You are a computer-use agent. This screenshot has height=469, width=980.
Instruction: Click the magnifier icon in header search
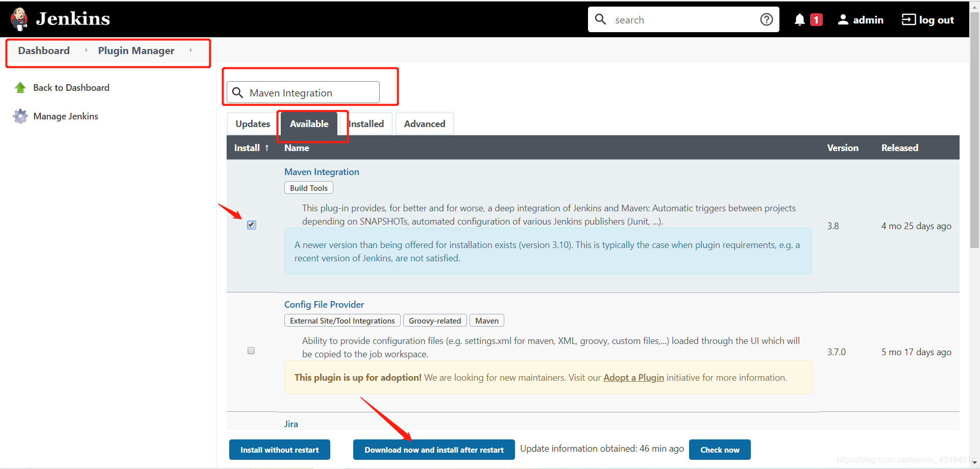601,19
